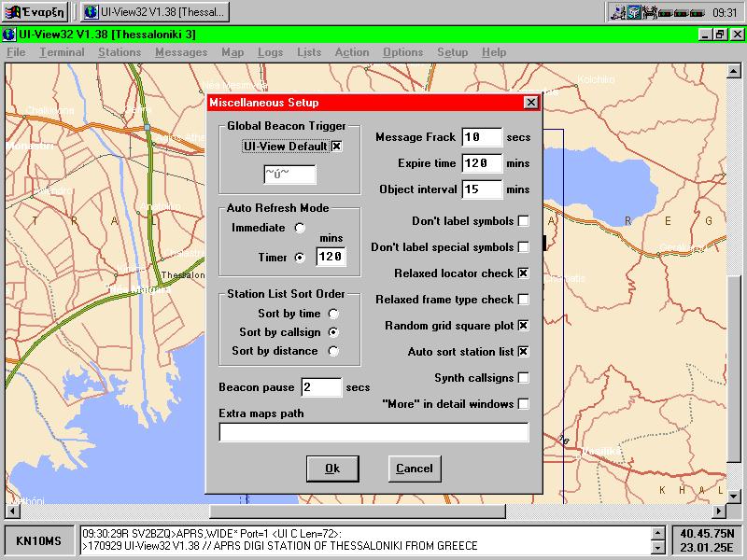The height and width of the screenshot is (560, 747).
Task: Select Sort by distance option
Action: tap(333, 352)
